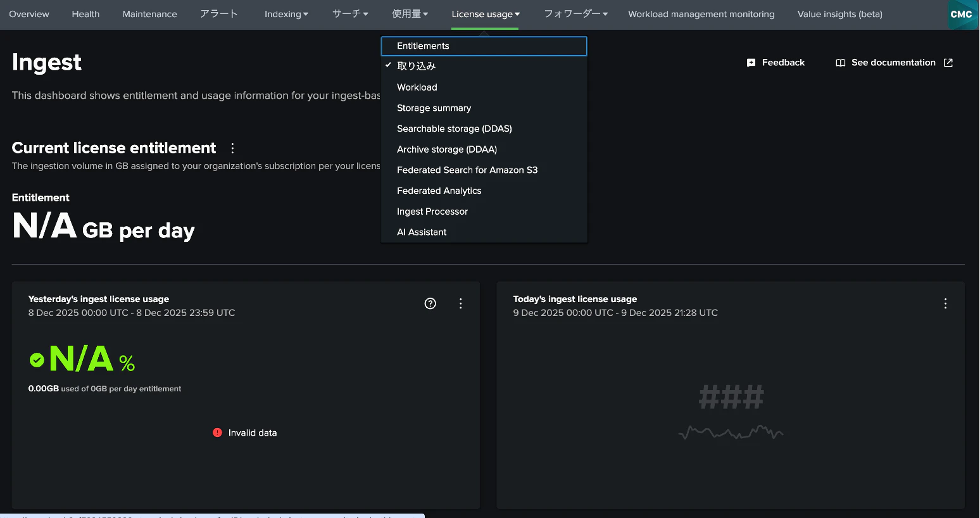Click the 8 Dec 2025 date range
This screenshot has width=980, height=518.
pos(132,313)
